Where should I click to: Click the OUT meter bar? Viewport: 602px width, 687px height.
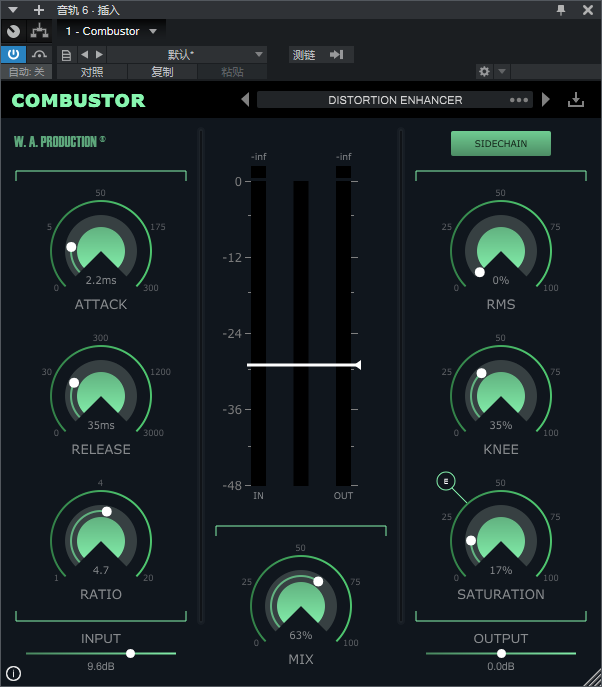click(x=343, y=326)
